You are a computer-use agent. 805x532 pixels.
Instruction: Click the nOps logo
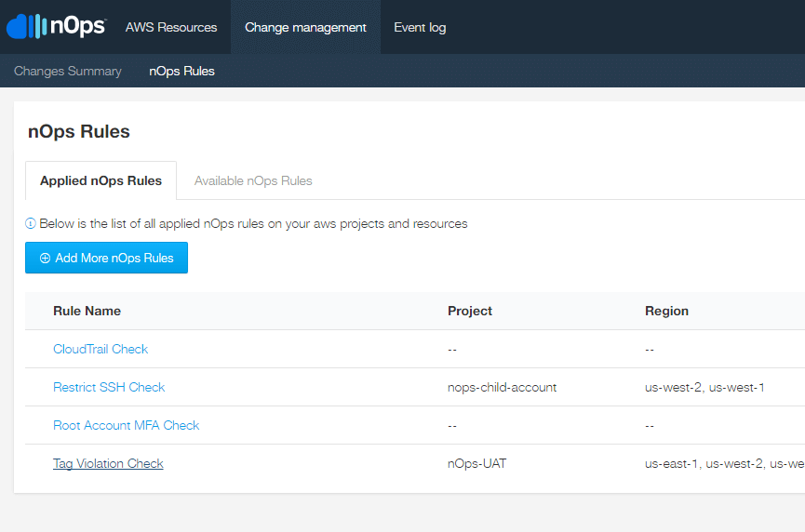(57, 26)
